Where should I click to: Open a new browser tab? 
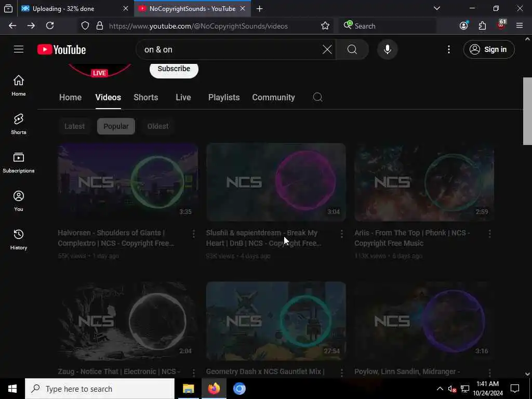[260, 9]
